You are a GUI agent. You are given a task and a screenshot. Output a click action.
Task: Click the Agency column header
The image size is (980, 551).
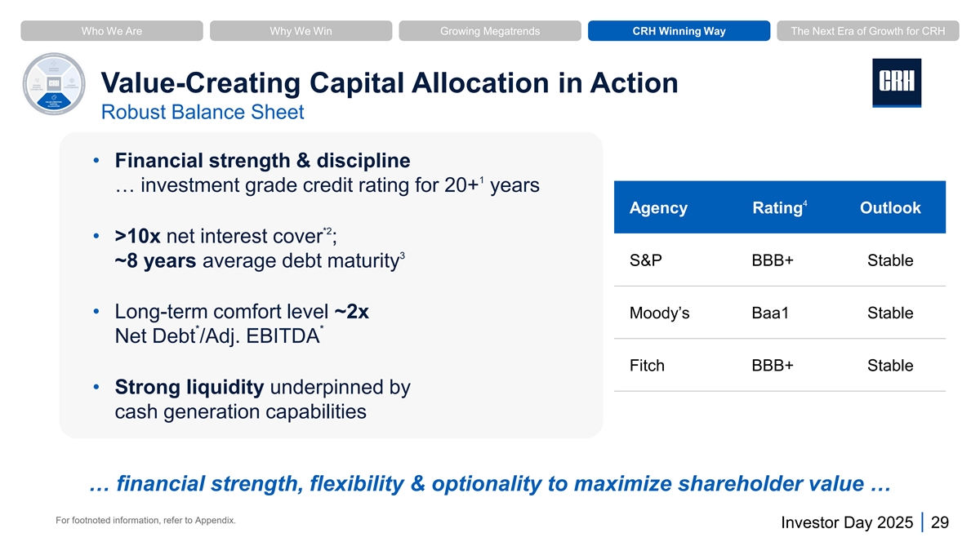pyautogui.click(x=658, y=208)
